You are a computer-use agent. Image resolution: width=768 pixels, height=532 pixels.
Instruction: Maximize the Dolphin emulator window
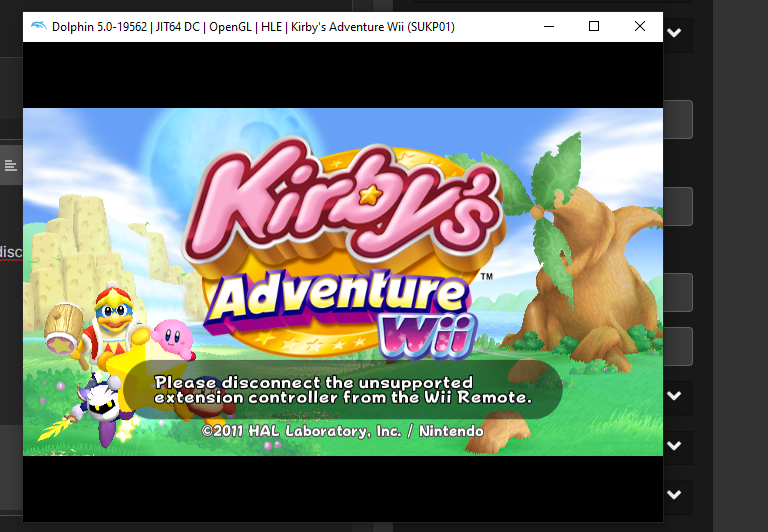pyautogui.click(x=594, y=26)
